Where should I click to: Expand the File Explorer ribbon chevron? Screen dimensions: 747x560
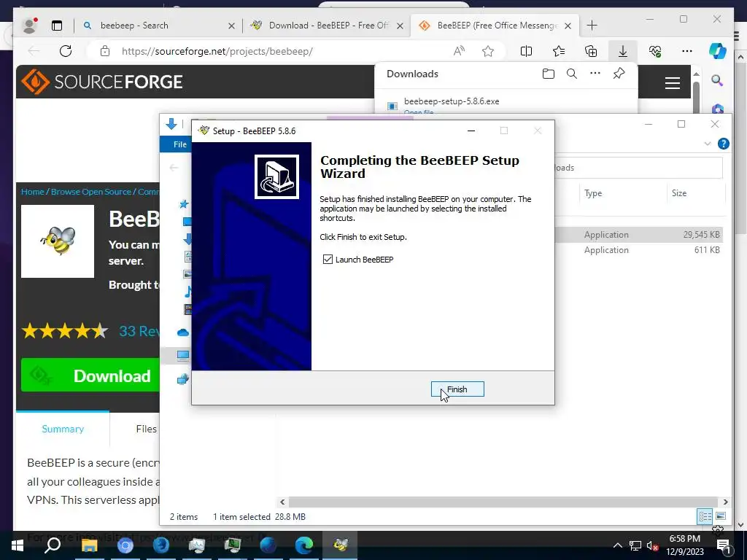pyautogui.click(x=708, y=144)
